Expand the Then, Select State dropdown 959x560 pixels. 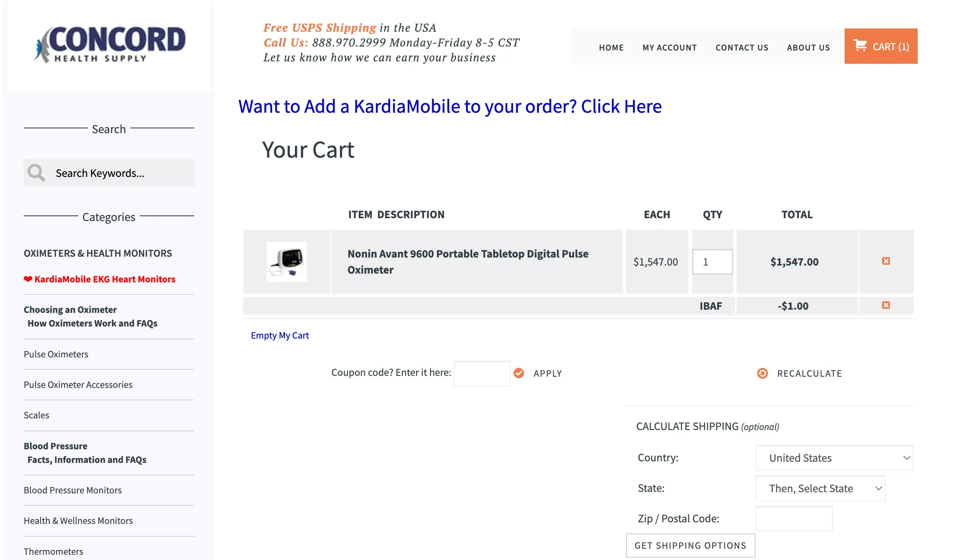[x=820, y=488]
